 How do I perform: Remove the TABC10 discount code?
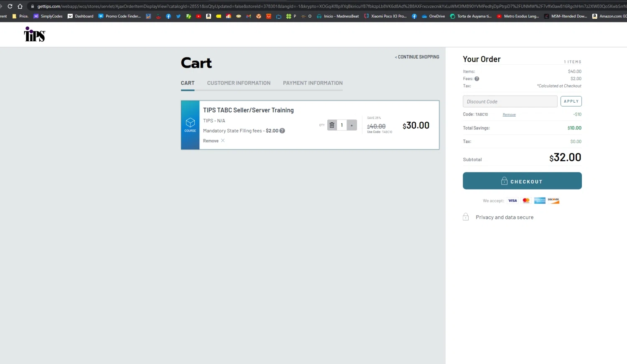pyautogui.click(x=509, y=115)
